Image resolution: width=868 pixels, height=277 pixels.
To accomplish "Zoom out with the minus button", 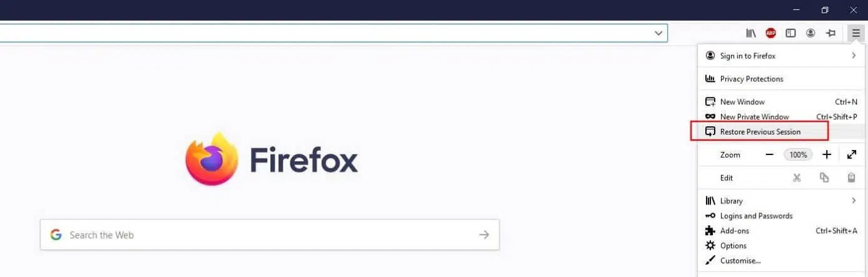I will tap(770, 154).
